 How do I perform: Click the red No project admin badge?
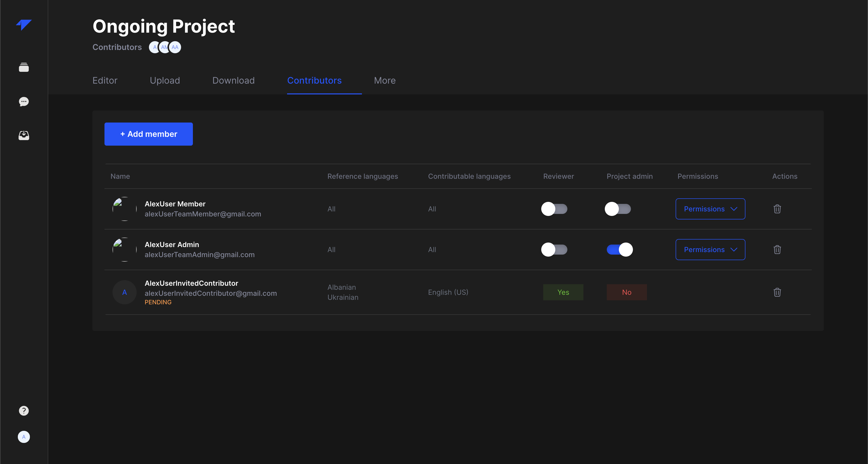point(627,292)
